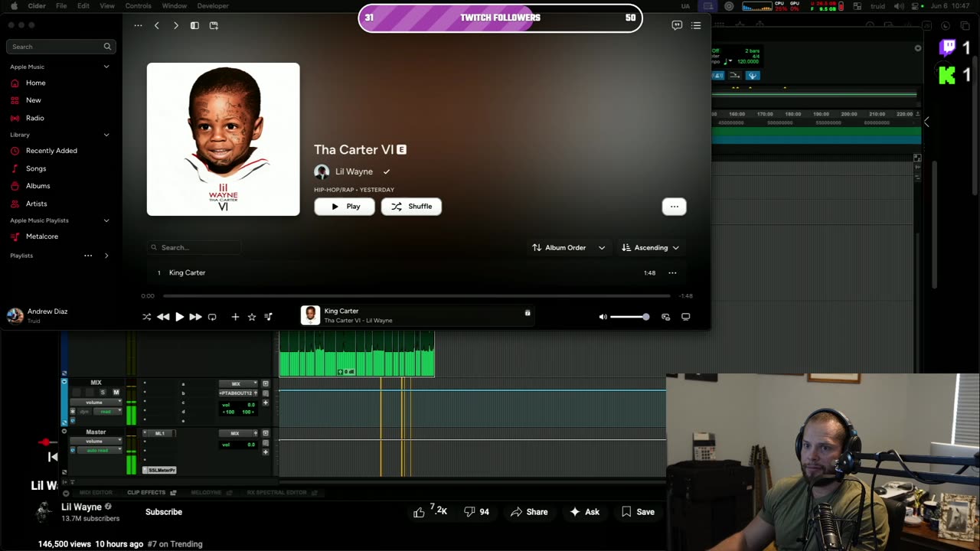Play Tha Carter VI album

pos(345,206)
